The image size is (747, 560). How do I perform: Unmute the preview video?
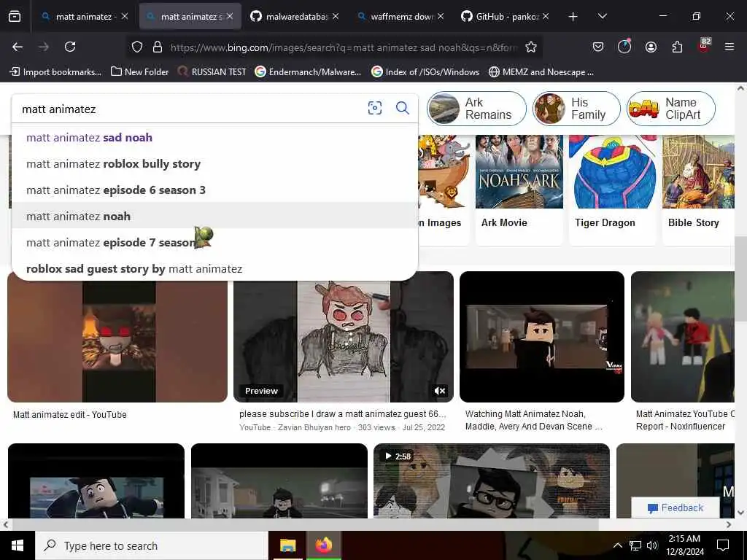[x=440, y=391]
